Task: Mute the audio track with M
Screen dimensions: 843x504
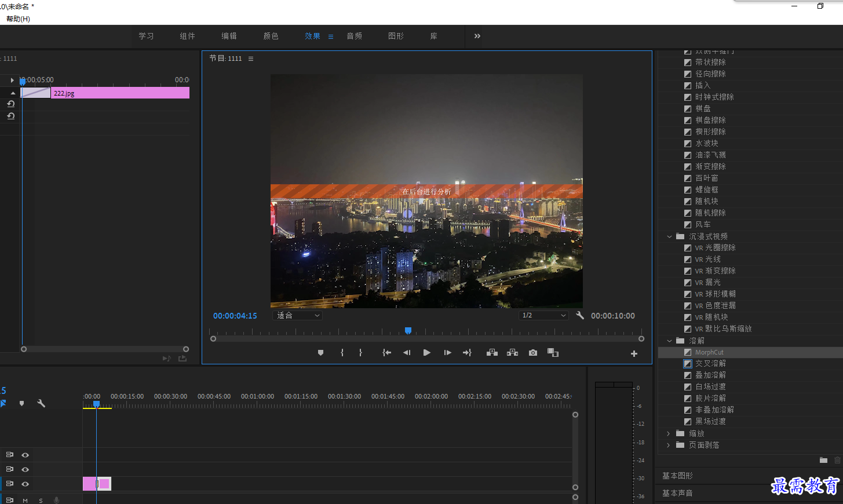Action: [25, 501]
